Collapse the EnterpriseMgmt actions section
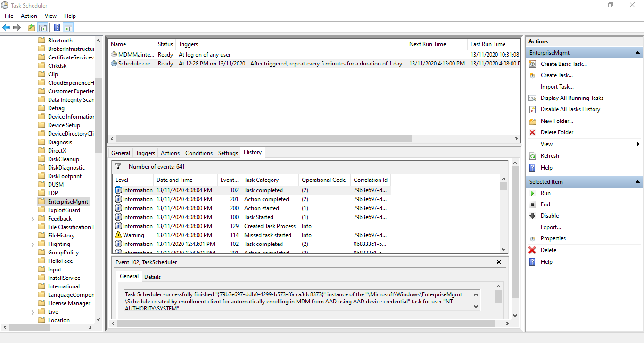This screenshot has width=644, height=343. 638,52
